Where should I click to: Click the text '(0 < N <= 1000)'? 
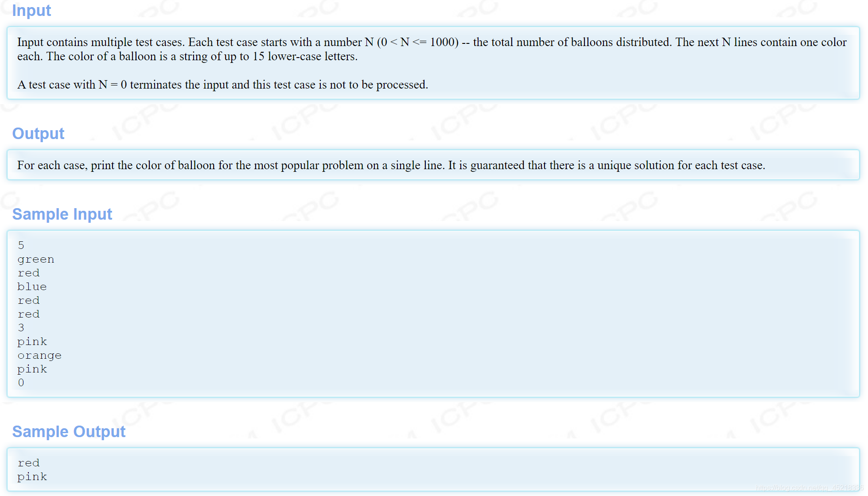coord(417,42)
